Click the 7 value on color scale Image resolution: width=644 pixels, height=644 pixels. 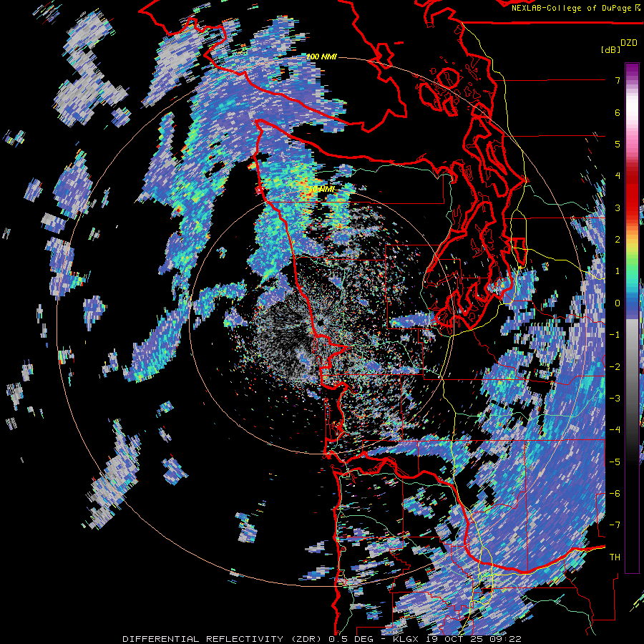click(x=618, y=80)
